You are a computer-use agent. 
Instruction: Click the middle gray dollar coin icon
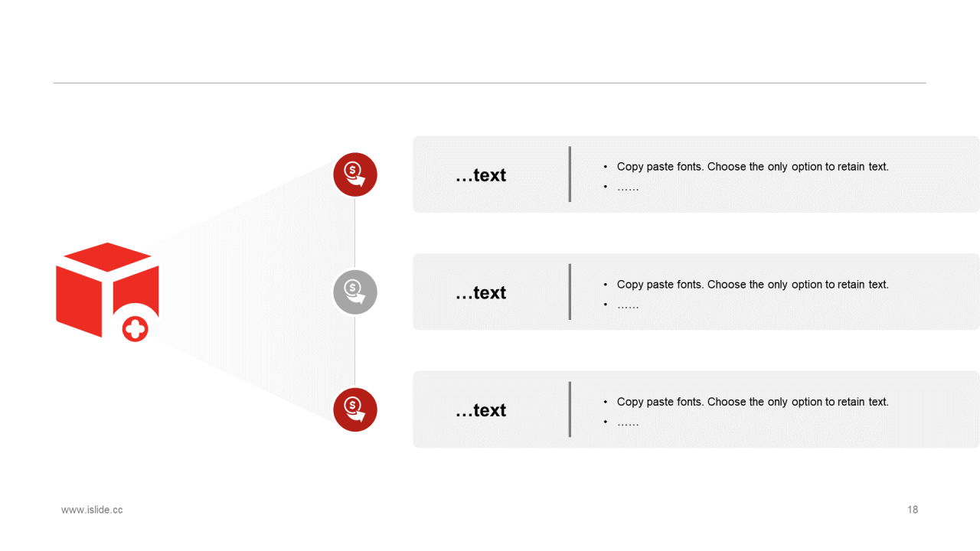(355, 292)
